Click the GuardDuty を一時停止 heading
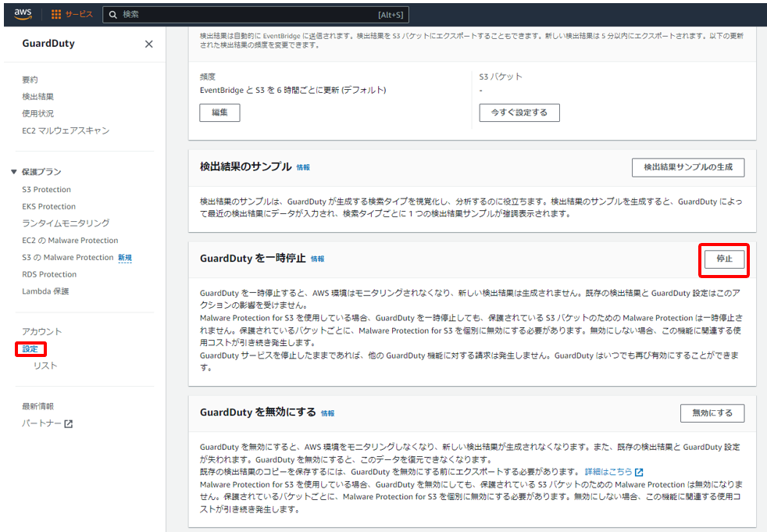This screenshot has width=767, height=532. click(252, 259)
